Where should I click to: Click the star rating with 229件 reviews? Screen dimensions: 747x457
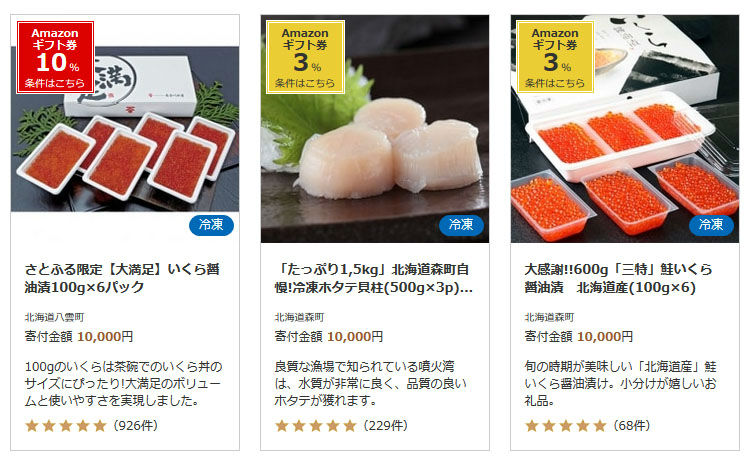(x=315, y=426)
